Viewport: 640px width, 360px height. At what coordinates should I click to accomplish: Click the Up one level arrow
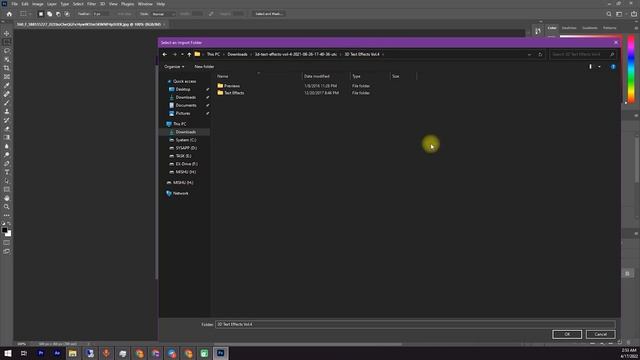click(189, 54)
